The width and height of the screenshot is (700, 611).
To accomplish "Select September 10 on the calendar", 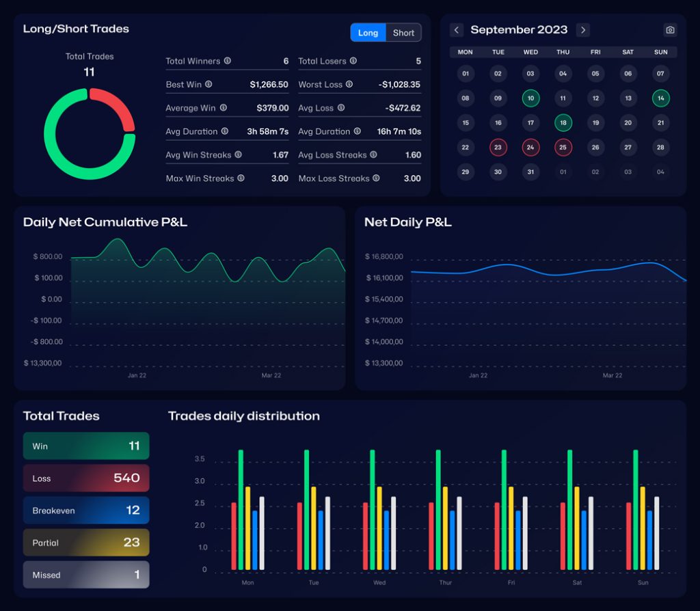I will click(x=530, y=98).
